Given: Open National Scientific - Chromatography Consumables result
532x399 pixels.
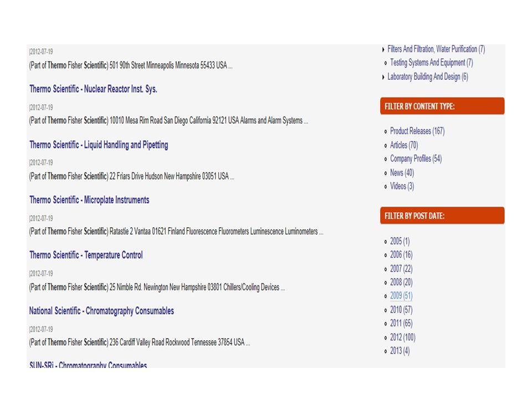Looking at the screenshot, I should tap(101, 311).
